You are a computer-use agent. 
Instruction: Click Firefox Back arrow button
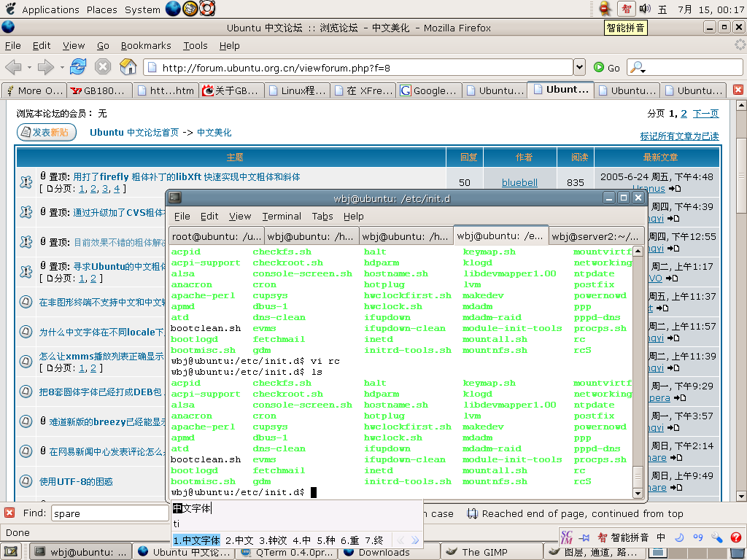[13, 67]
